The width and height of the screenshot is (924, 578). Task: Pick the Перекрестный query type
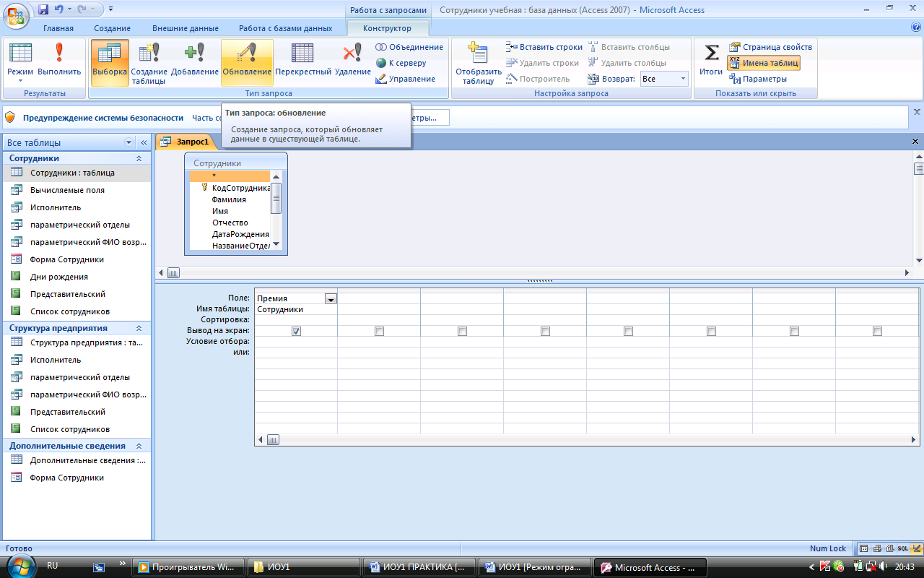[303, 61]
